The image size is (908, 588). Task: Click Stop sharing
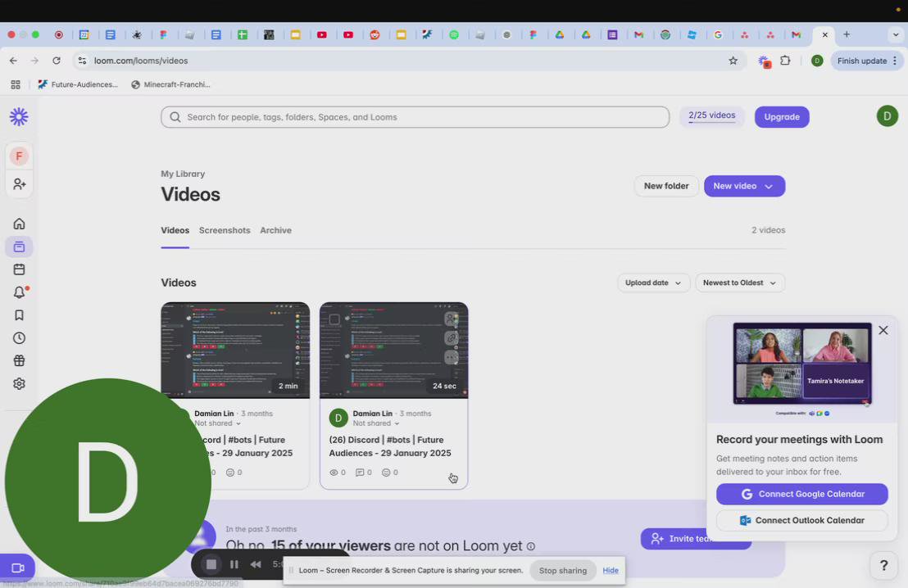click(x=563, y=571)
